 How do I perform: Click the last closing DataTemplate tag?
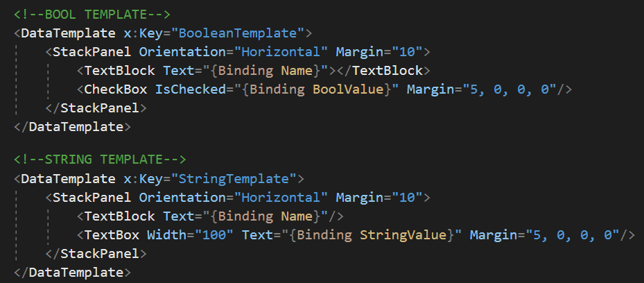(72, 273)
